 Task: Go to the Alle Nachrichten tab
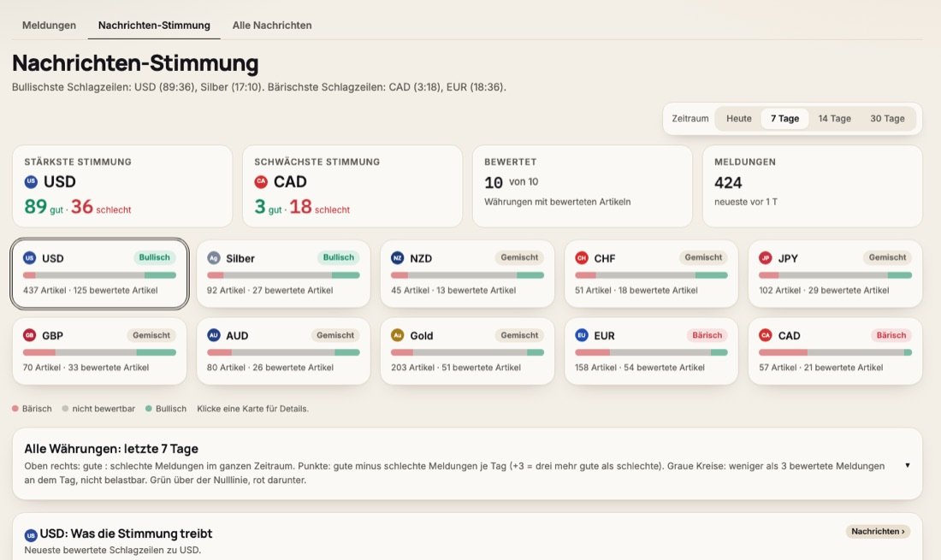272,25
